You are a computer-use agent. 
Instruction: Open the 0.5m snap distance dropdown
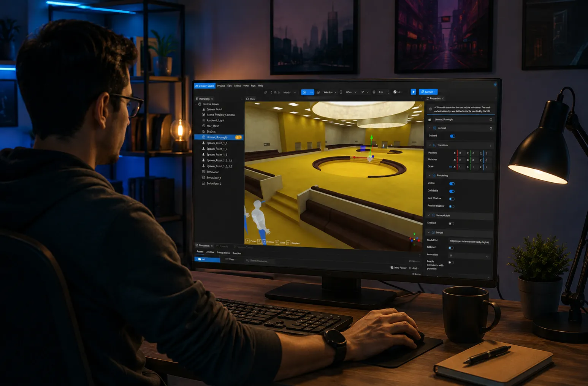pos(351,92)
